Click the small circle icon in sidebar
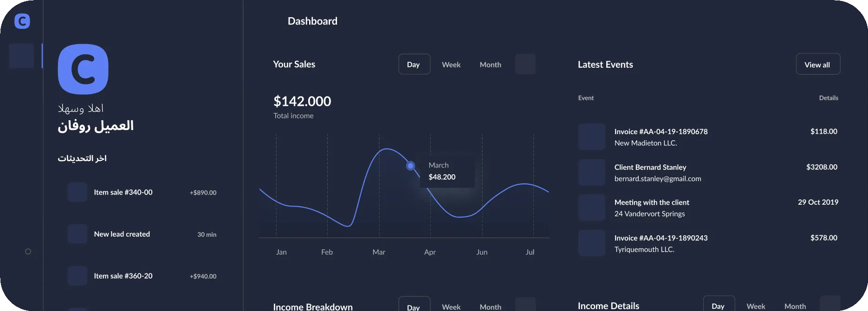868x311 pixels. point(28,252)
